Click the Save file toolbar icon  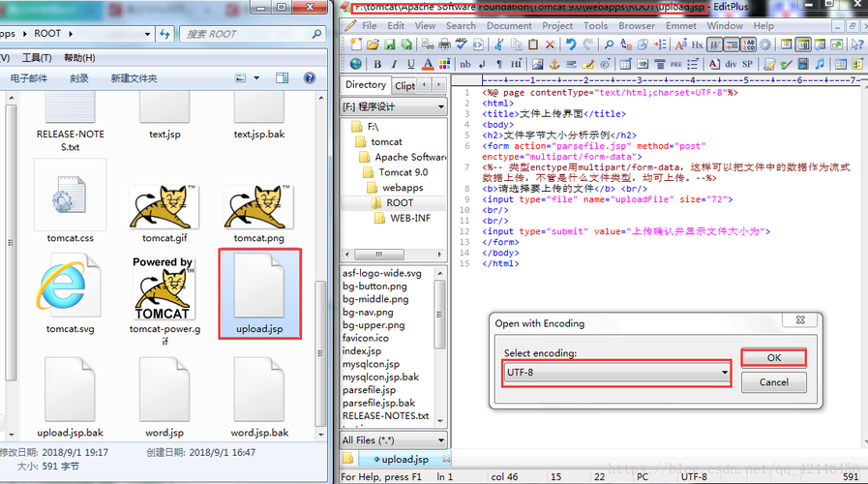[388, 45]
